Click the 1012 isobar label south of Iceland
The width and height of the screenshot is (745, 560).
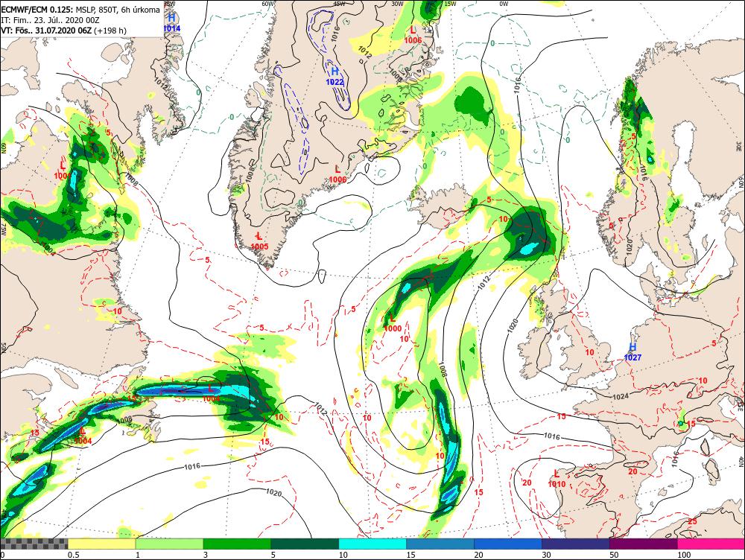[484, 283]
